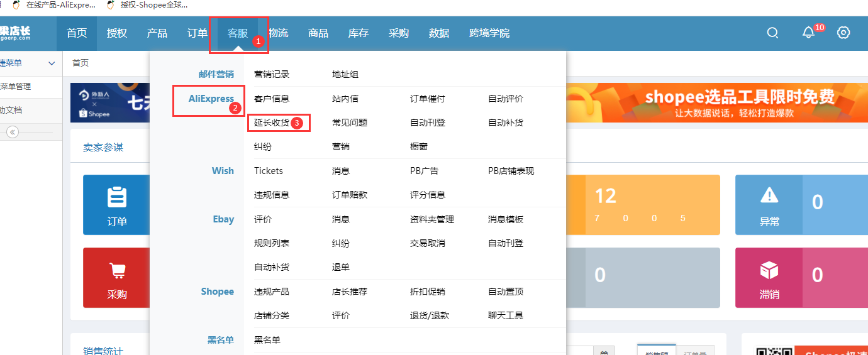The width and height of the screenshot is (868, 355).
Task: Select 营销记录 under 邮件营销
Action: (272, 74)
